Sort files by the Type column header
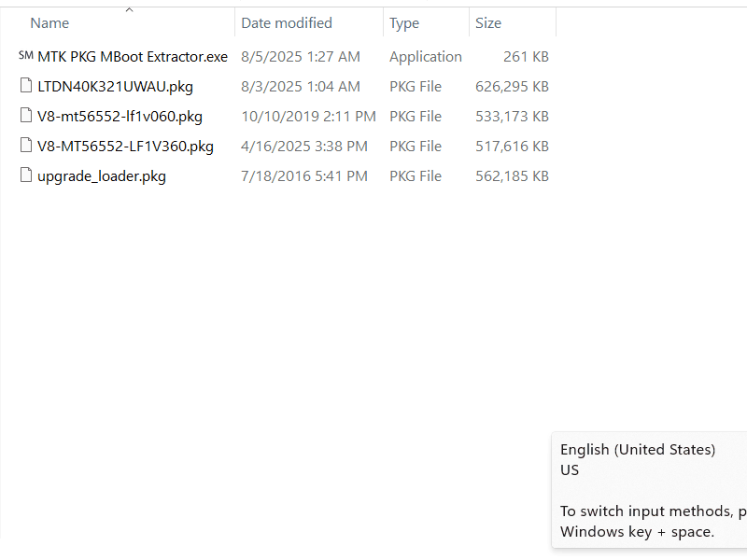The image size is (747, 560). (404, 22)
